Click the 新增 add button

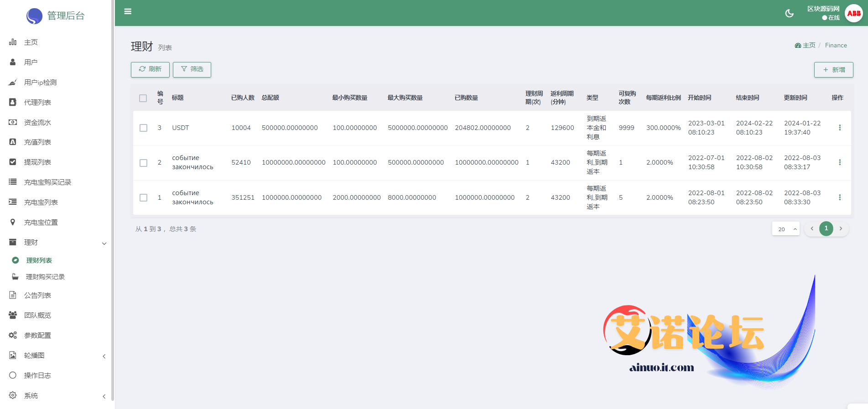click(x=834, y=70)
